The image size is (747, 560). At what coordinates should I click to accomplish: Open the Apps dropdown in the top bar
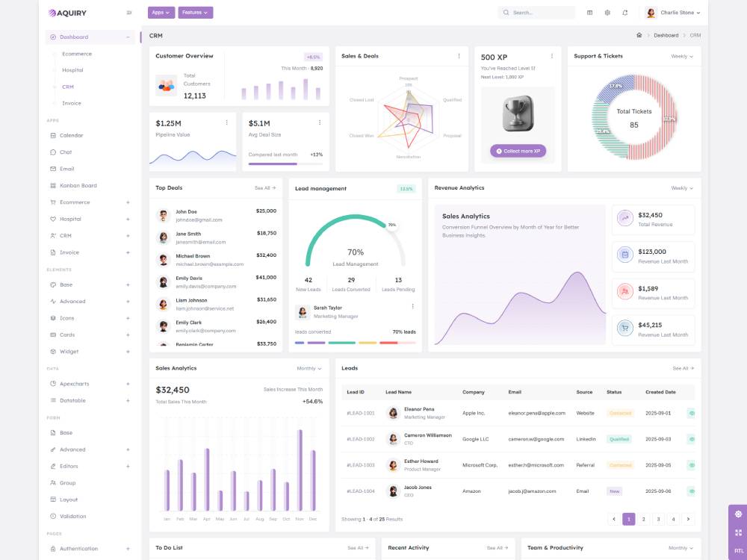point(161,13)
